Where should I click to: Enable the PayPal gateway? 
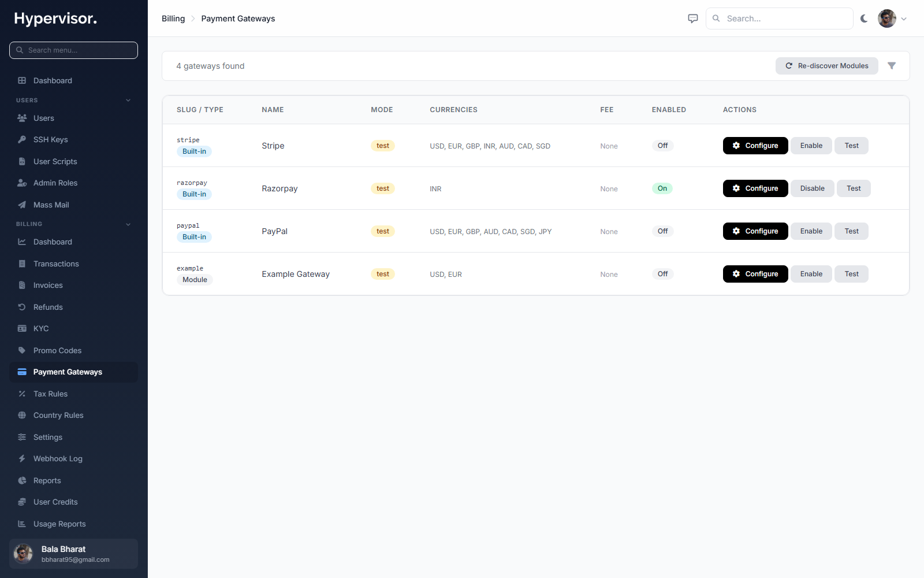click(x=811, y=231)
